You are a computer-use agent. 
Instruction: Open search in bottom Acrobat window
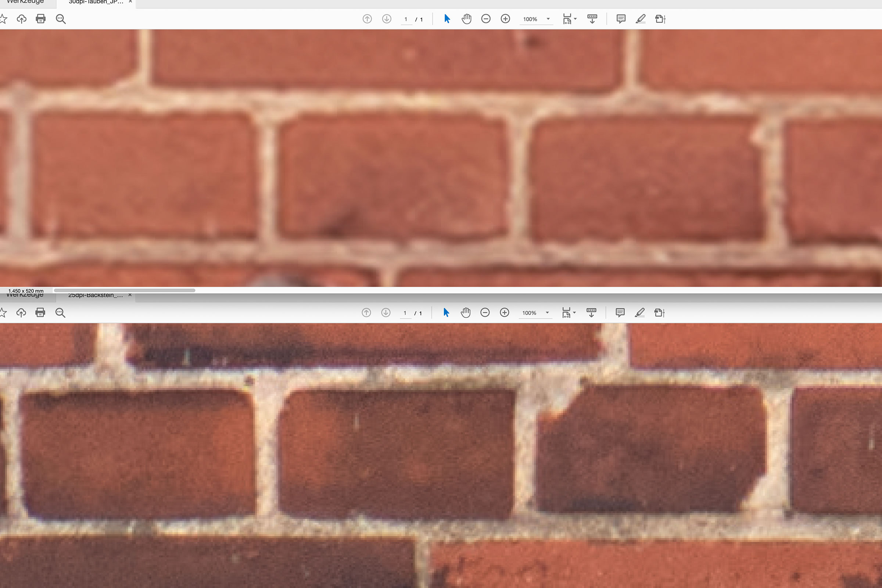click(x=60, y=312)
